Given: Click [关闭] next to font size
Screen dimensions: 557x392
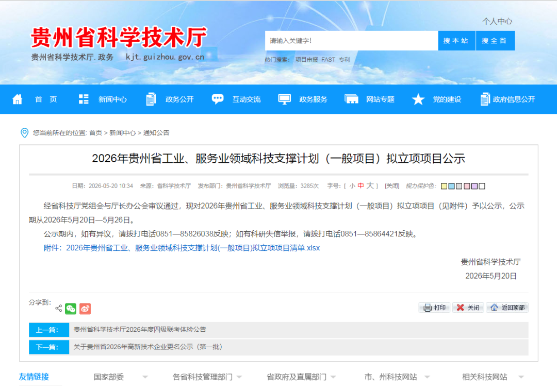Looking at the screenshot, I should (392, 186).
